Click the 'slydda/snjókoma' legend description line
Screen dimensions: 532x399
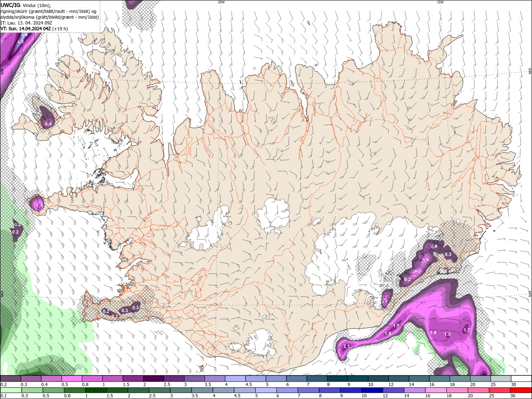pos(50,17)
